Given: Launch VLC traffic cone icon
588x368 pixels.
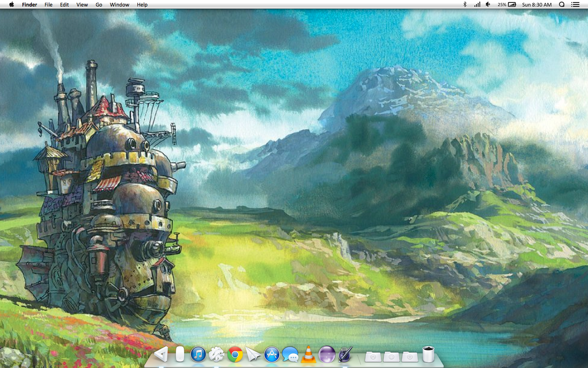Looking at the screenshot, I should point(309,354).
